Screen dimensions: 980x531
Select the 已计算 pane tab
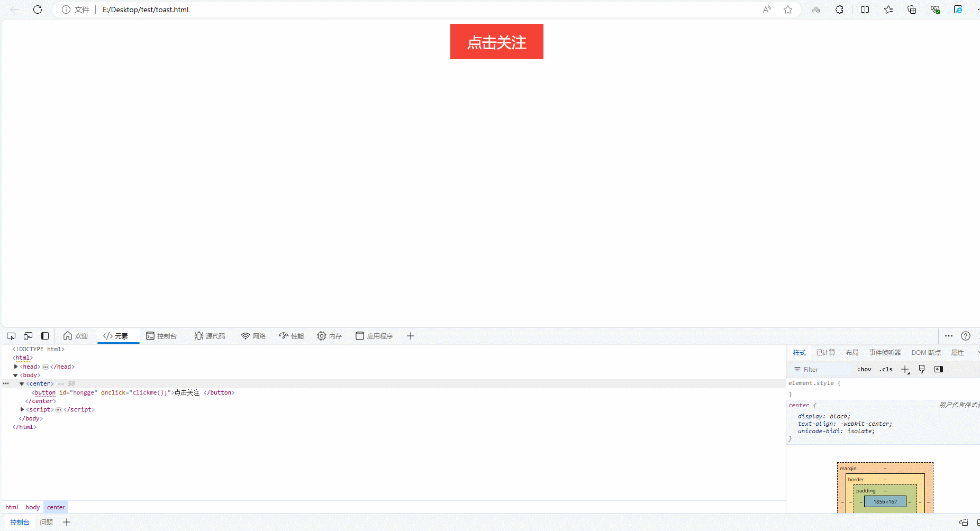pyautogui.click(x=825, y=353)
